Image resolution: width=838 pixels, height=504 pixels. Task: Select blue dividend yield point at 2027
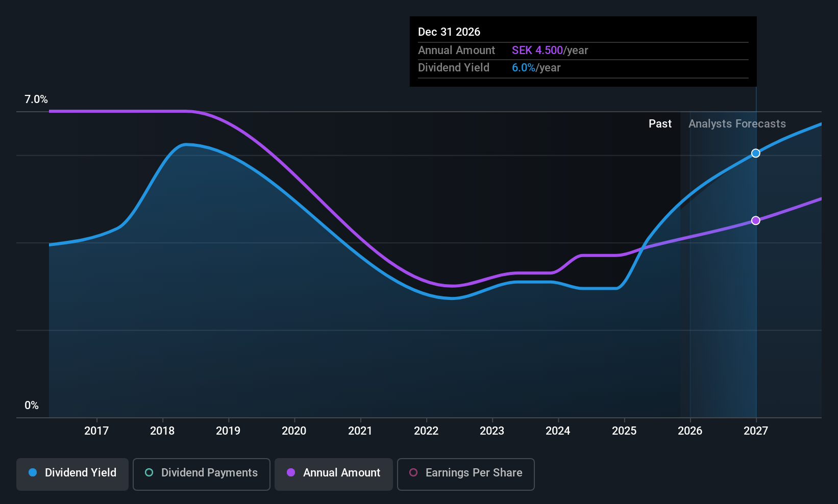pyautogui.click(x=756, y=153)
